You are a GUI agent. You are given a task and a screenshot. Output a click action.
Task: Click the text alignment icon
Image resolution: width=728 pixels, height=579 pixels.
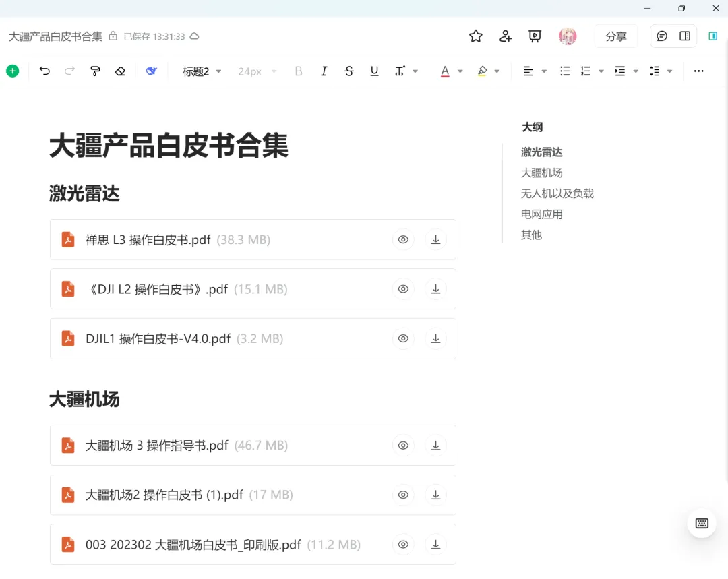pyautogui.click(x=528, y=71)
